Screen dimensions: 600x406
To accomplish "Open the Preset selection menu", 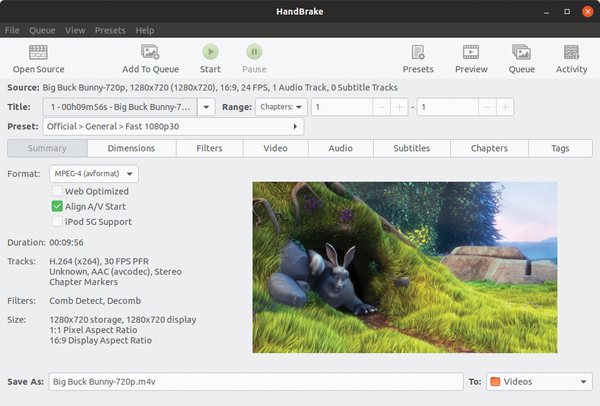I will (x=173, y=126).
